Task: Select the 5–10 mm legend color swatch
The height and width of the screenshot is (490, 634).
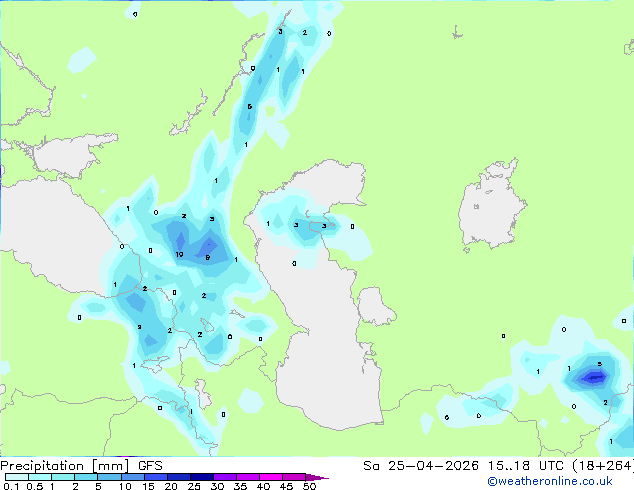Action: pyautogui.click(x=109, y=477)
